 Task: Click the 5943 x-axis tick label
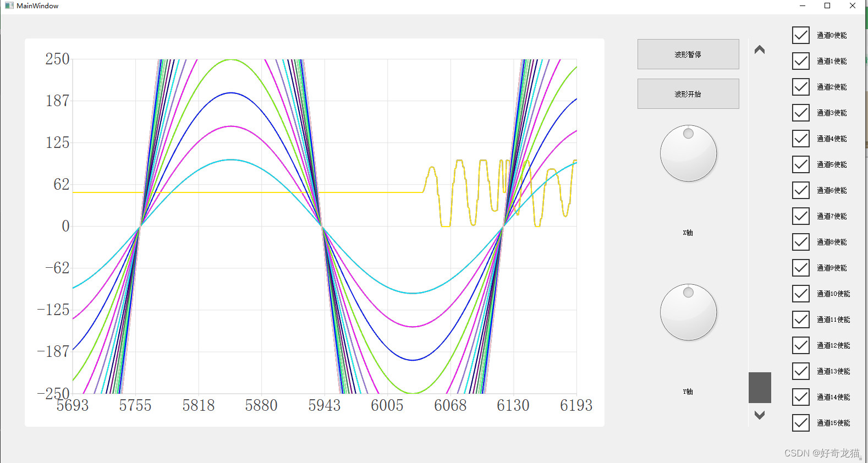(x=325, y=406)
